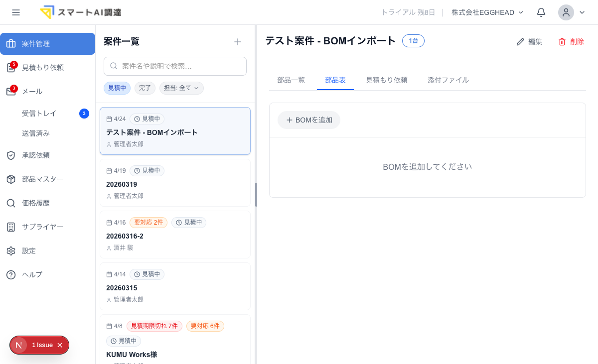
Task: Click the 要対応 2件 badge
Action: click(x=149, y=223)
